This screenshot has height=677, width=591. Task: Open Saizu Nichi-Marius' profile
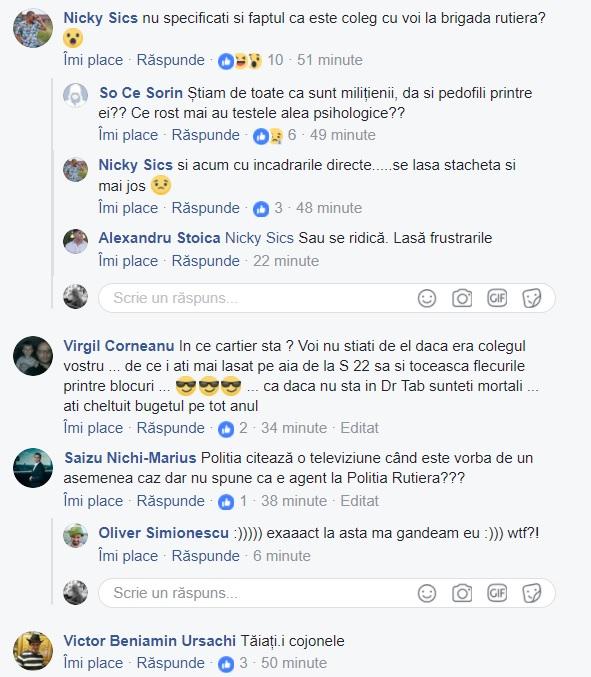click(130, 458)
